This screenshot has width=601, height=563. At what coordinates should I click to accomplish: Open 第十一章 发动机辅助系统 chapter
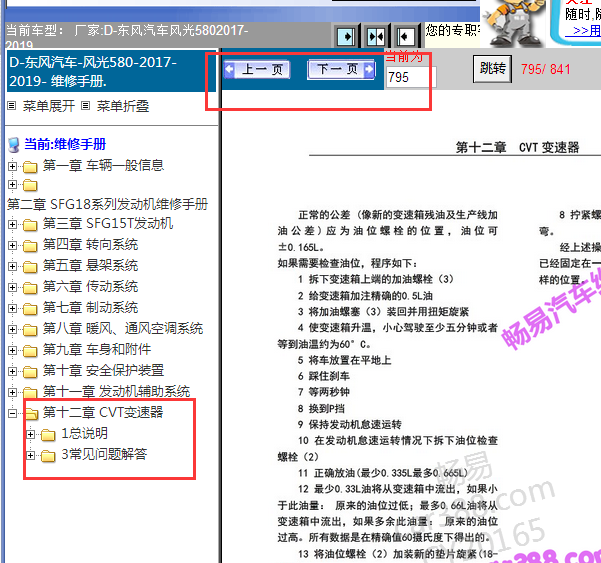[x=117, y=392]
